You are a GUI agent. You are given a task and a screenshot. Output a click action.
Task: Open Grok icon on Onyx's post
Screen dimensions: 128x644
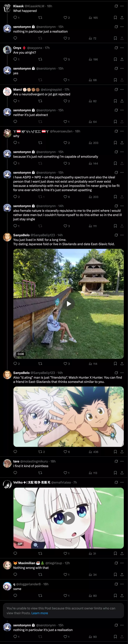tap(116, 48)
